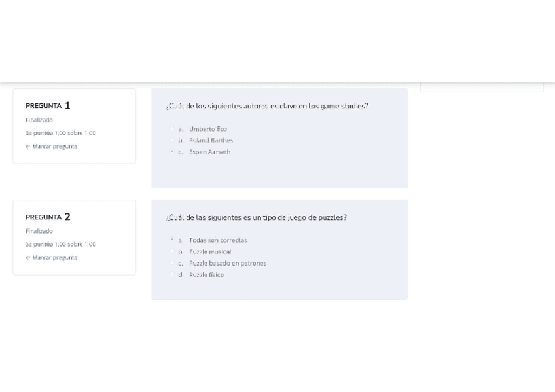The height and width of the screenshot is (392, 555).
Task: Click the juego de puzzles question text
Action: click(x=257, y=217)
